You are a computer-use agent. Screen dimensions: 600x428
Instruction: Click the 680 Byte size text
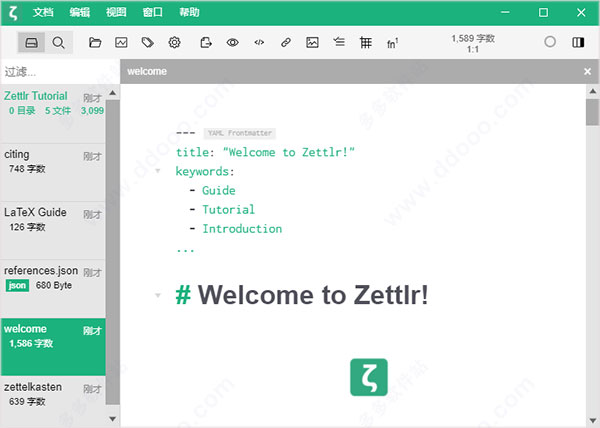pos(54,285)
